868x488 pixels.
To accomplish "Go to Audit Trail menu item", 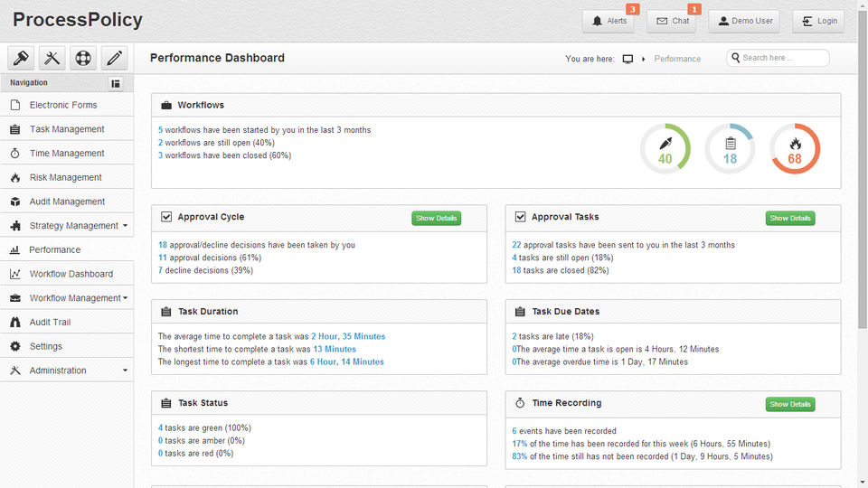I will click(50, 322).
